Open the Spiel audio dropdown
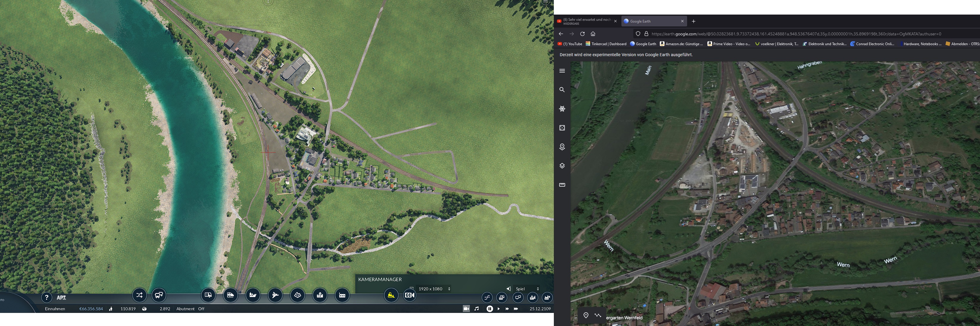Image resolution: width=980 pixels, height=326 pixels. coord(527,289)
